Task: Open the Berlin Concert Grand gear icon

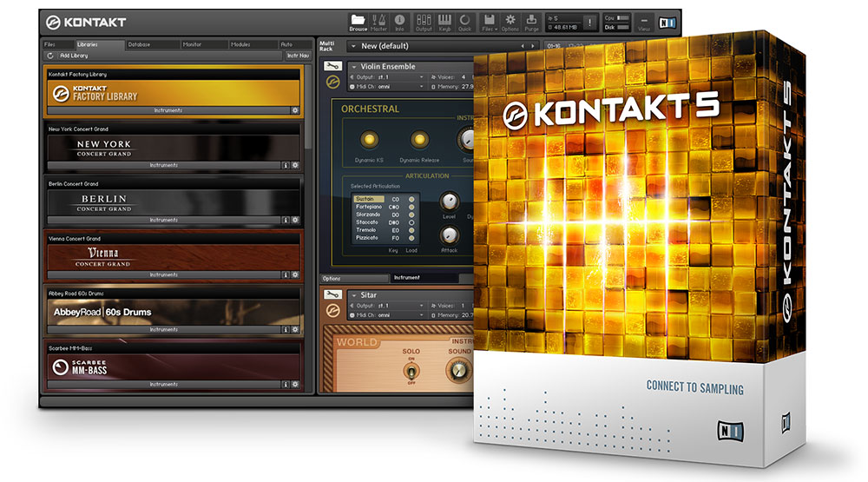Action: click(x=295, y=220)
